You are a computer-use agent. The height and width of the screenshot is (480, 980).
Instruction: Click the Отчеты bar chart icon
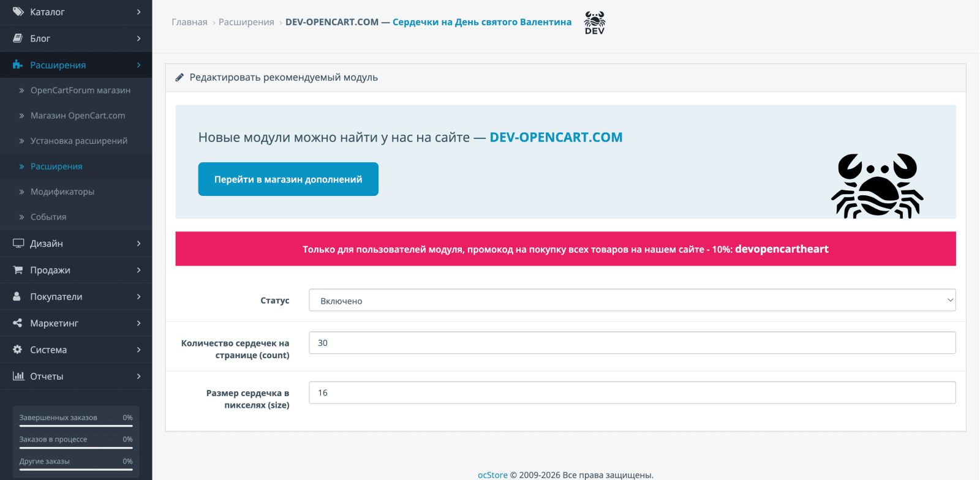18,376
